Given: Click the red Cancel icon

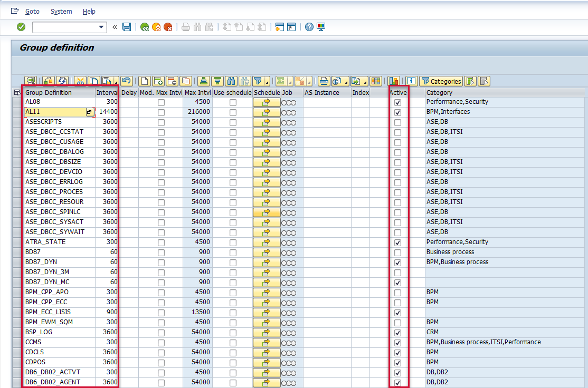Looking at the screenshot, I should point(168,27).
